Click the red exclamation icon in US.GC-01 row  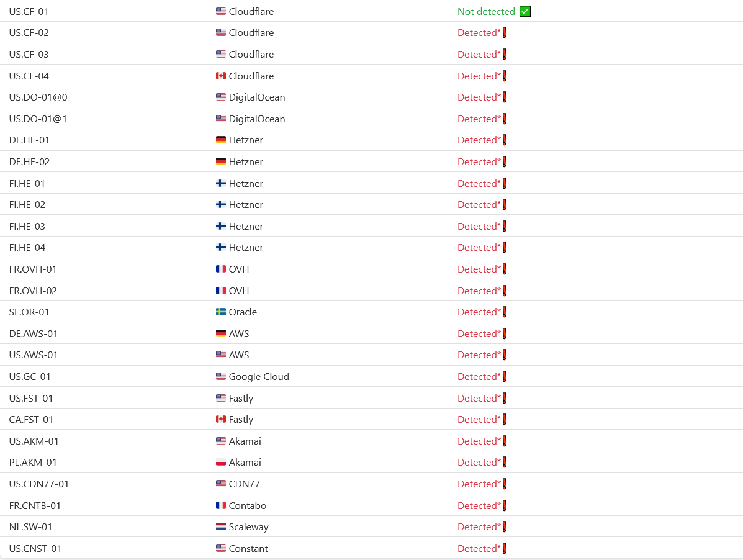[x=505, y=376]
